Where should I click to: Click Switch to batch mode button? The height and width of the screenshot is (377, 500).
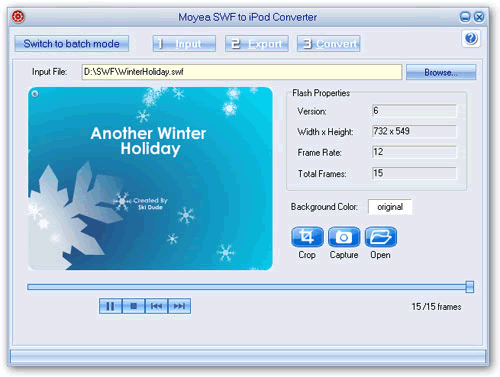point(71,44)
